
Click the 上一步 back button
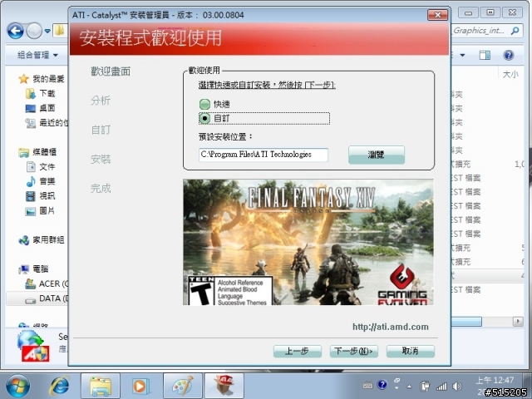click(x=298, y=351)
